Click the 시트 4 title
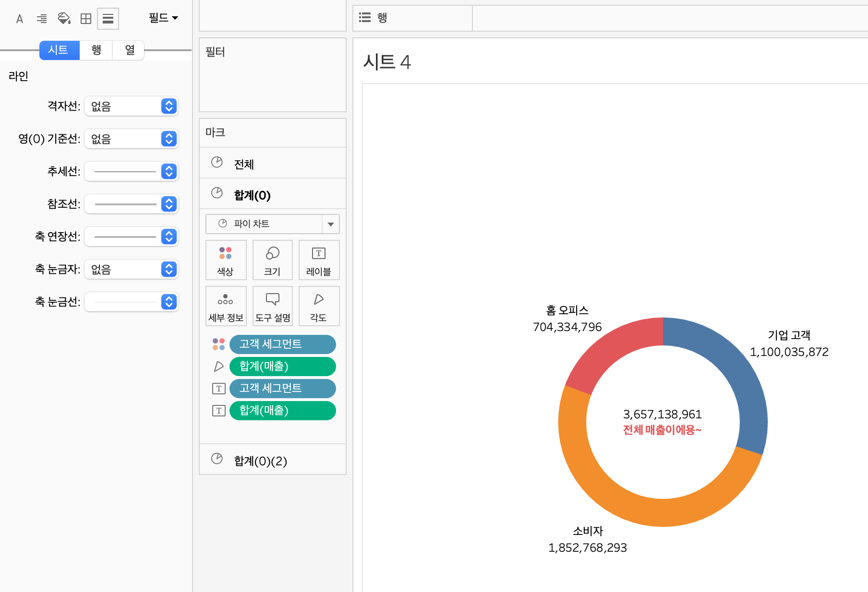Screen dimensions: 868x592 point(387,62)
